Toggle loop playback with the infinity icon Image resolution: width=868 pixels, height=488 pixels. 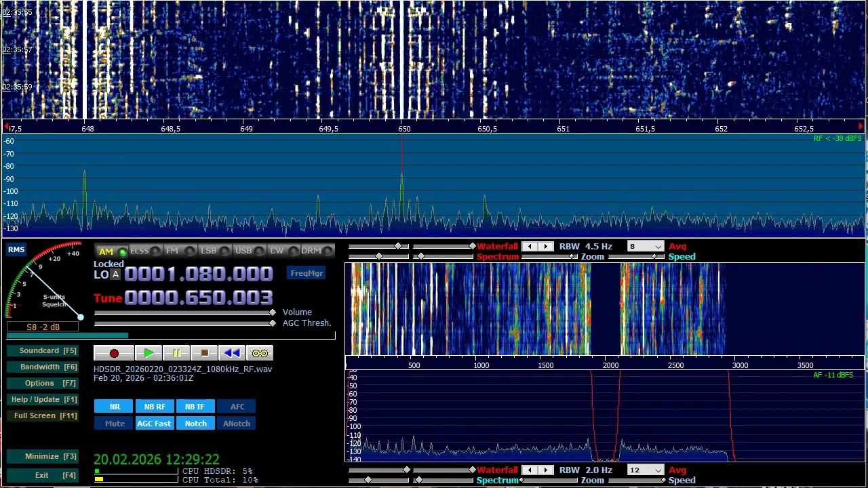(x=260, y=353)
